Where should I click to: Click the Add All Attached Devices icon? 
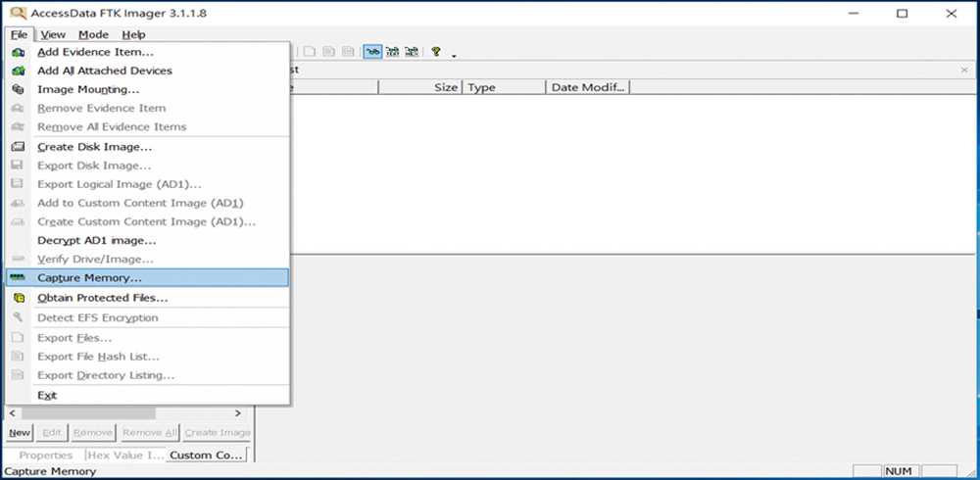(x=18, y=71)
